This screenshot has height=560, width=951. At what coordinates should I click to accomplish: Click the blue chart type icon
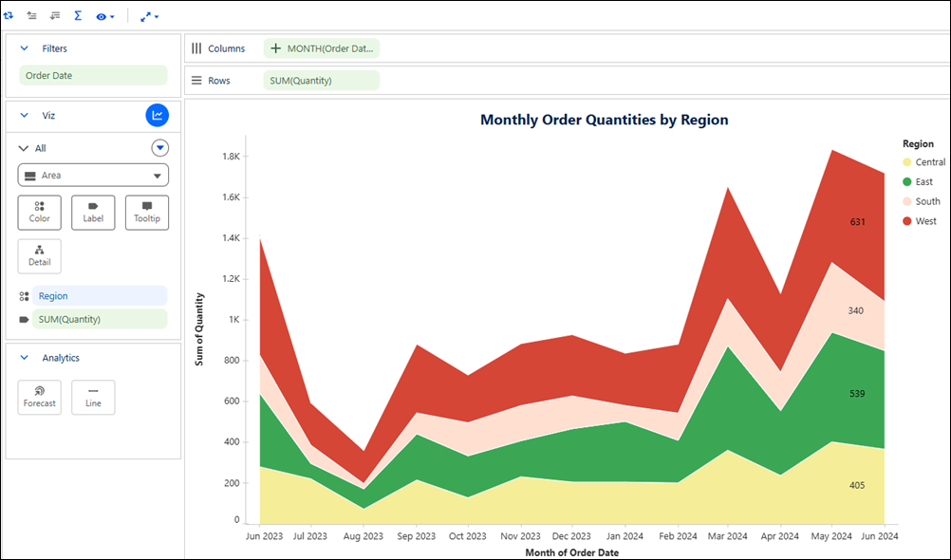(x=158, y=115)
